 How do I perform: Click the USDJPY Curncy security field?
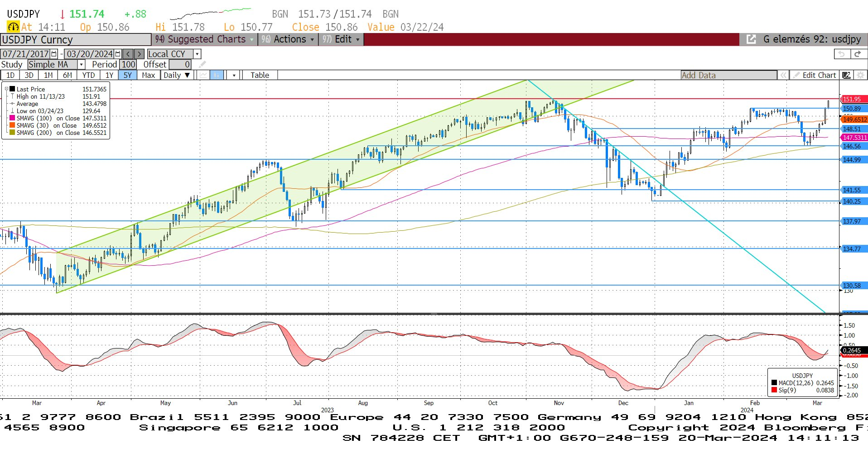(76, 40)
